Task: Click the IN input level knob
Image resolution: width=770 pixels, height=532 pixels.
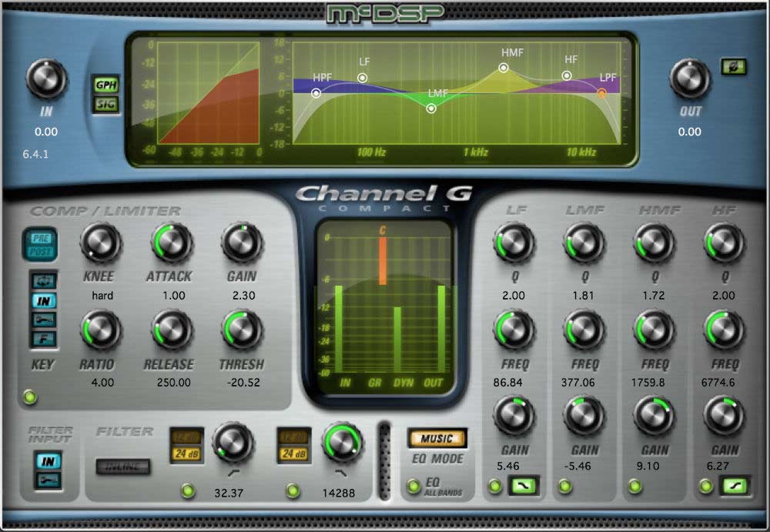Action: [x=46, y=79]
